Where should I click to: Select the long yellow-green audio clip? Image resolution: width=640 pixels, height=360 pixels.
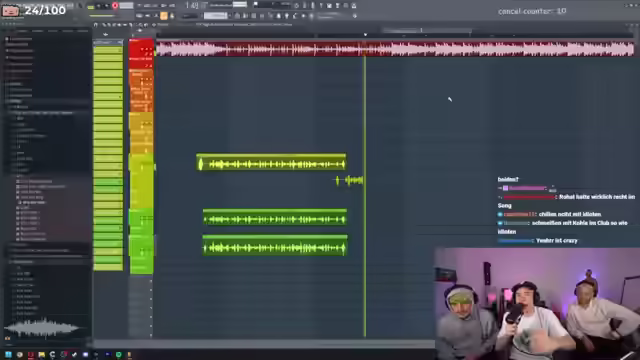[271, 162]
